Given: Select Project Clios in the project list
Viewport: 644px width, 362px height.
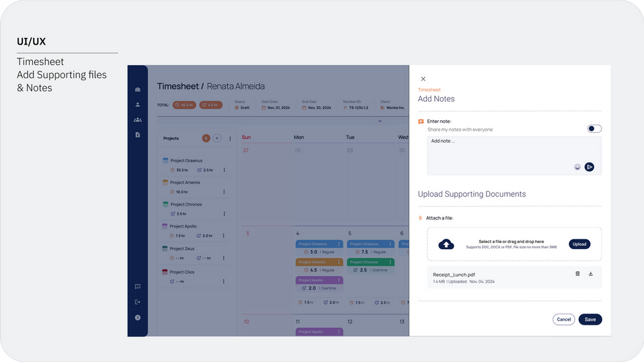Looking at the screenshot, I should pyautogui.click(x=182, y=272).
